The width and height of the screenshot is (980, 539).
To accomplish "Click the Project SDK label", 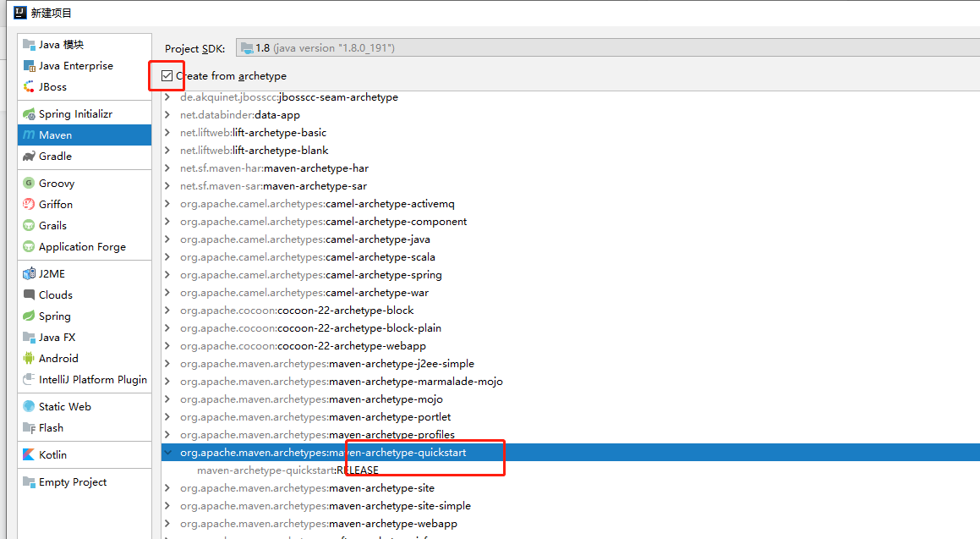I will [x=195, y=49].
